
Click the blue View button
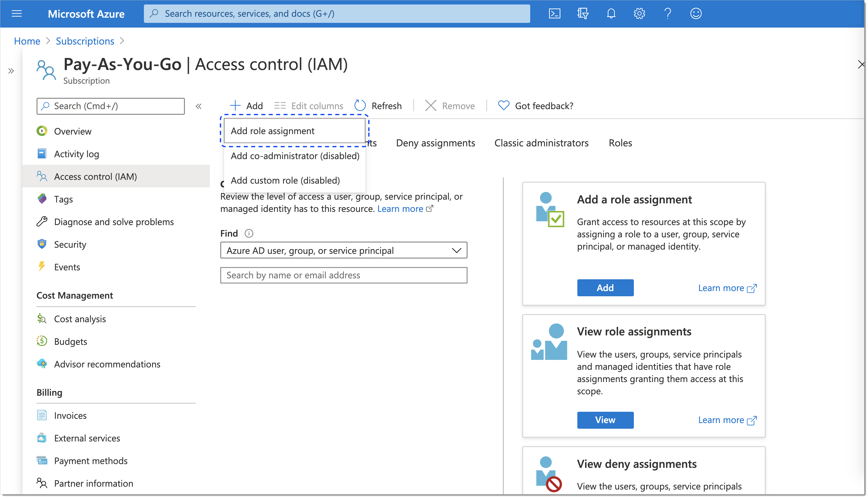[x=605, y=420]
